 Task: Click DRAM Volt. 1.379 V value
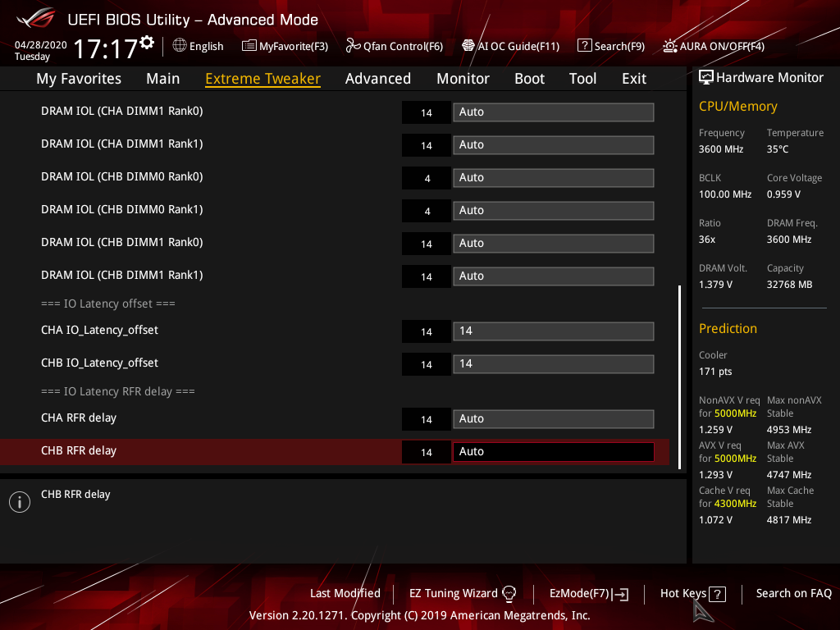tap(715, 285)
